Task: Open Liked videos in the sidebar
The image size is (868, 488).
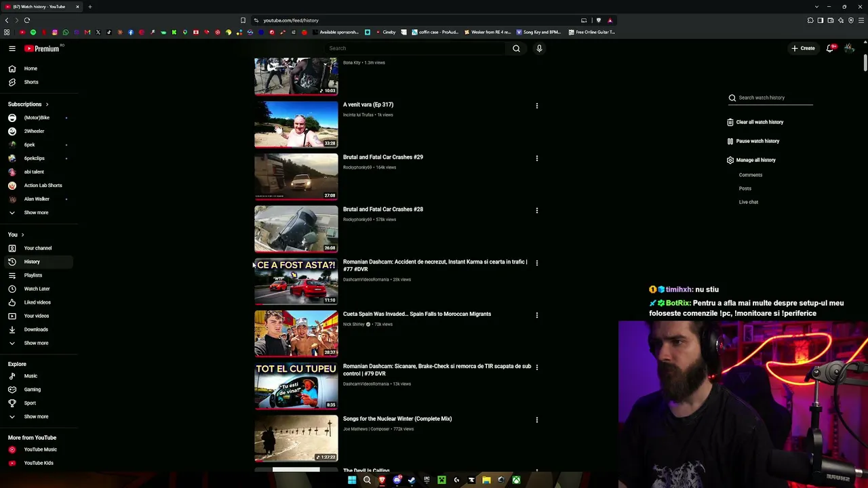Action: (x=38, y=302)
